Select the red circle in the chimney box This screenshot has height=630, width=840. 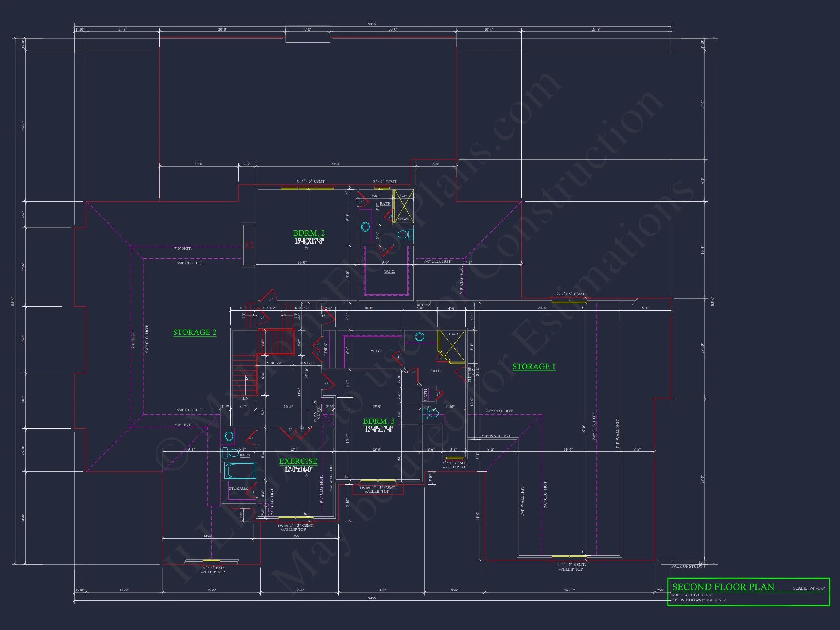[x=249, y=245]
